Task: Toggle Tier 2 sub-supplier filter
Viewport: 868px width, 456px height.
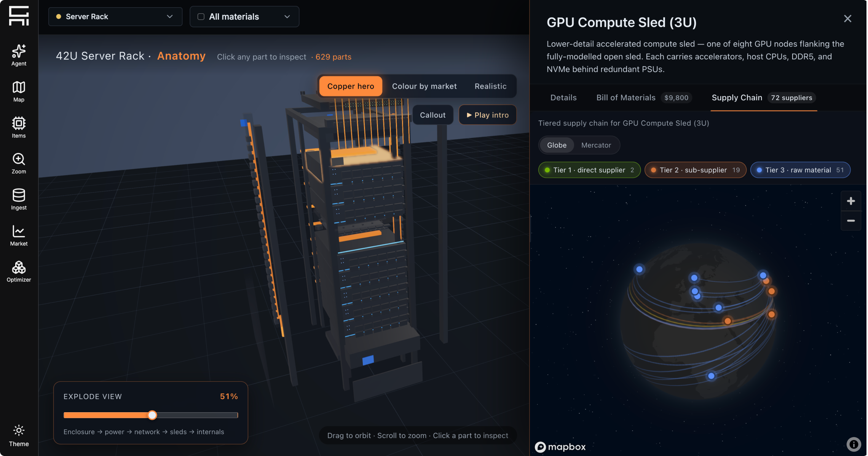Action: tap(695, 170)
